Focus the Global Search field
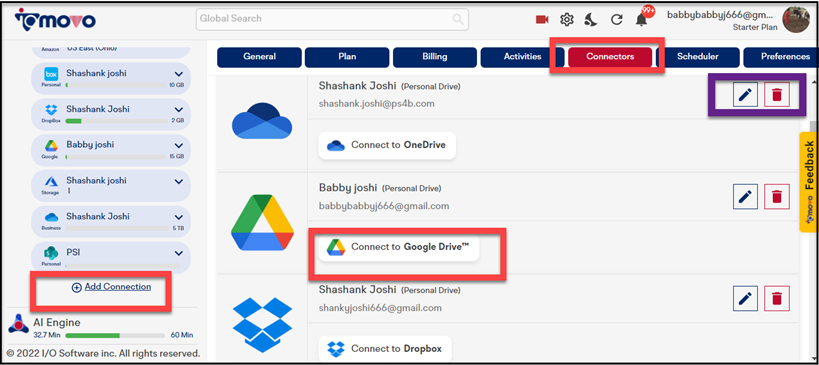 [x=332, y=19]
